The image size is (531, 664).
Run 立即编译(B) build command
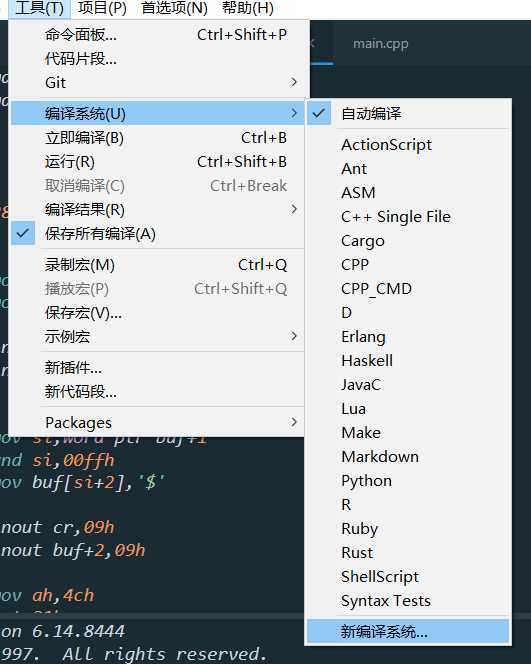[158, 138]
